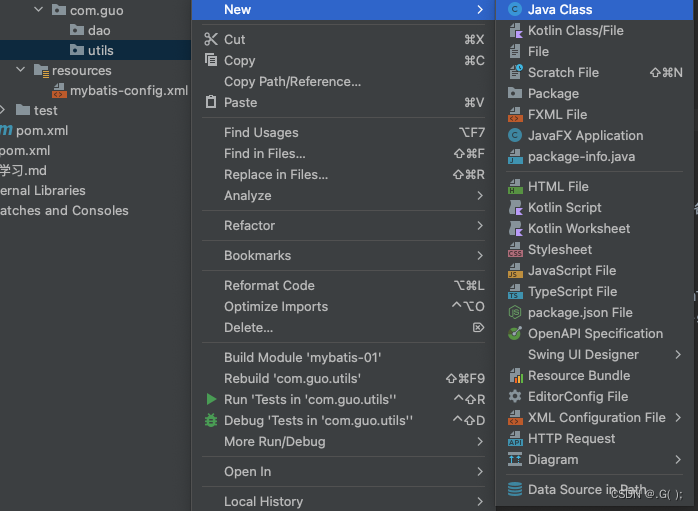Screen dimensions: 698x511
Task: Click the EditorConfig File gear icon
Action: [515, 396]
